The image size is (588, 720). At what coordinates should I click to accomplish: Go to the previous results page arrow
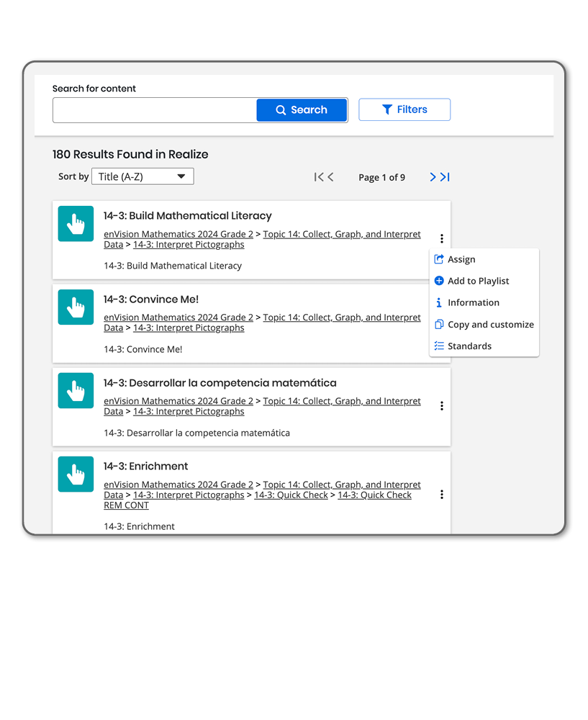pos(330,177)
